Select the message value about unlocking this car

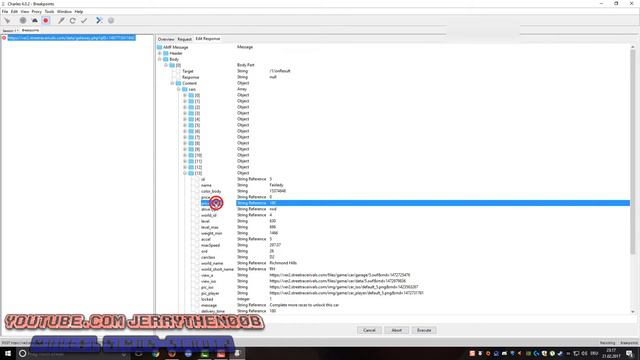(304, 305)
